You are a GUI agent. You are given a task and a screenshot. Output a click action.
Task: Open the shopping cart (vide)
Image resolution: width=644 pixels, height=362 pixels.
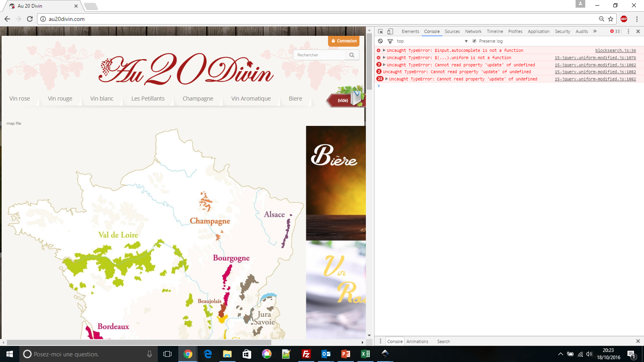345,98
